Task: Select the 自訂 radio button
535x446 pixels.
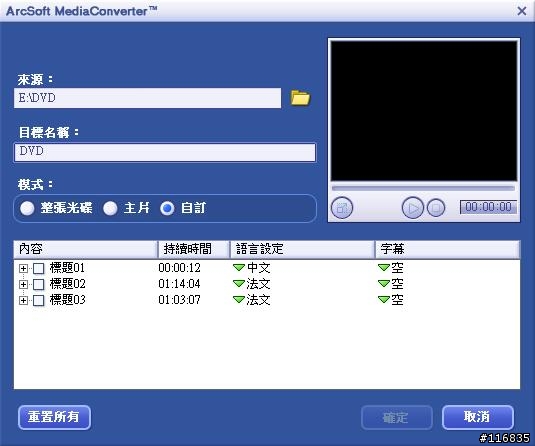Action: tap(167, 208)
